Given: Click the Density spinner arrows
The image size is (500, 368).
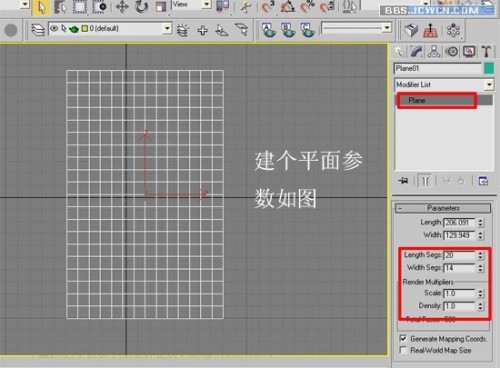Looking at the screenshot, I should pos(480,306).
